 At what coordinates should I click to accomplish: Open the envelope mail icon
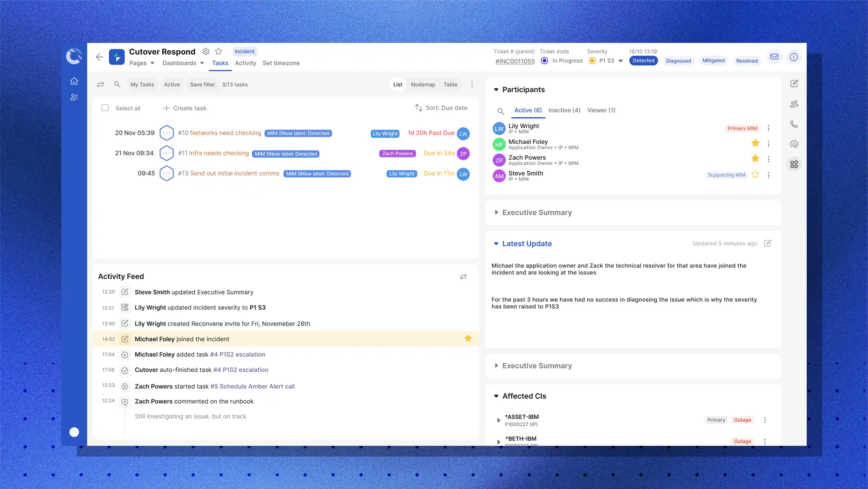point(774,57)
